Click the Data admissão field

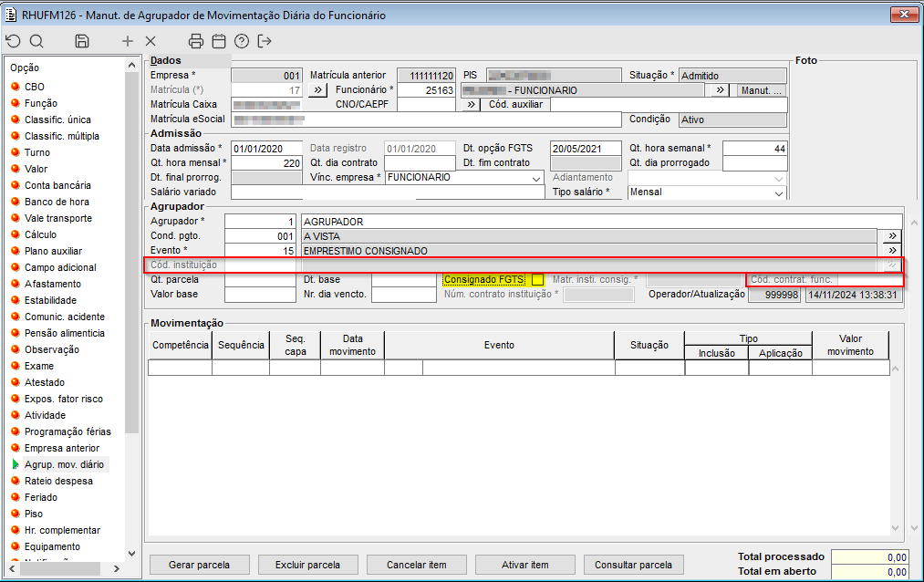click(266, 149)
